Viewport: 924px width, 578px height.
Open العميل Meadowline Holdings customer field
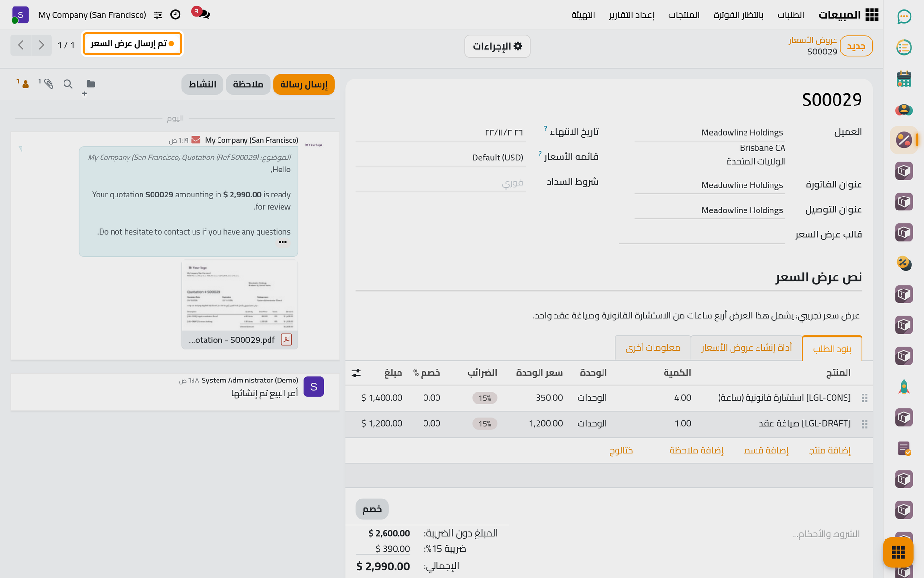pos(710,132)
